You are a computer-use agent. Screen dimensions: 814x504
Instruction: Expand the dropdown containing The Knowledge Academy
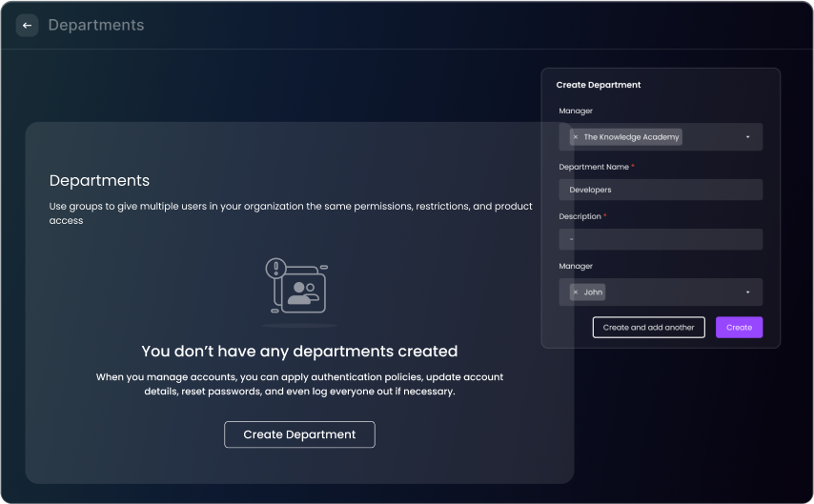tap(747, 137)
